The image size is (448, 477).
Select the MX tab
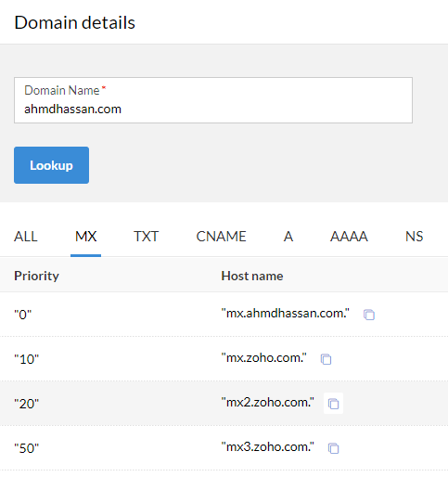coord(85,237)
